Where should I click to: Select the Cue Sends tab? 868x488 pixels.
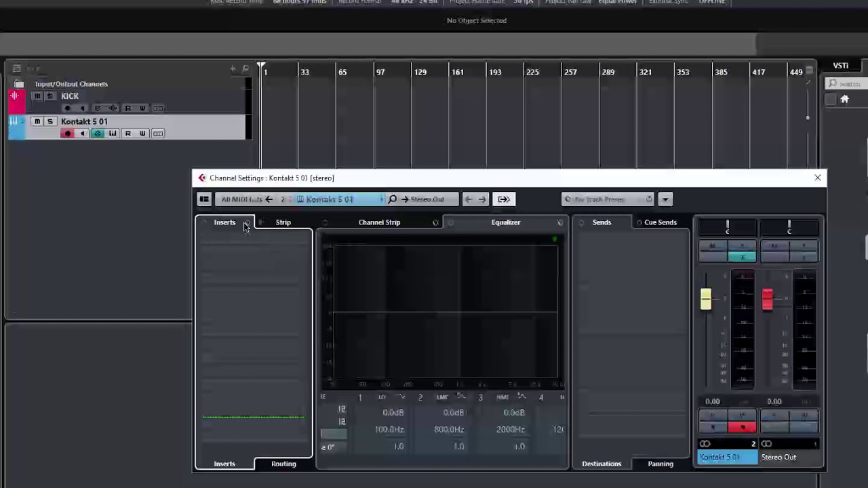pyautogui.click(x=660, y=222)
